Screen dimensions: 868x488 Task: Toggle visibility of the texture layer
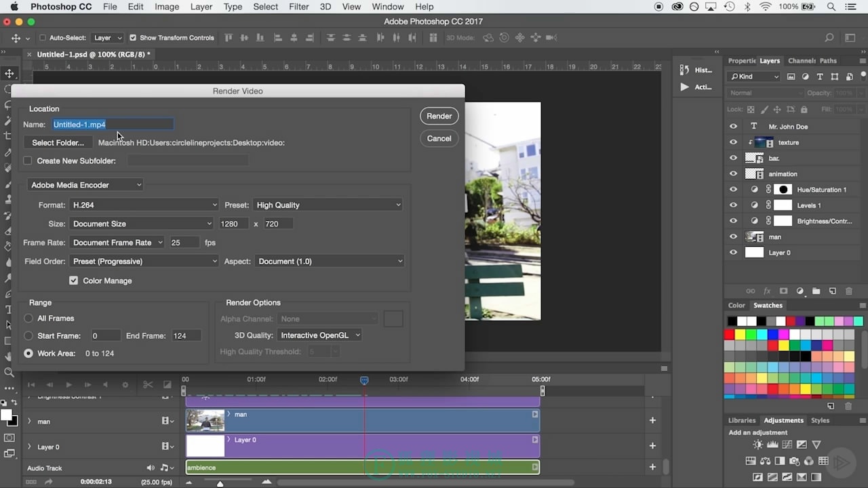733,142
